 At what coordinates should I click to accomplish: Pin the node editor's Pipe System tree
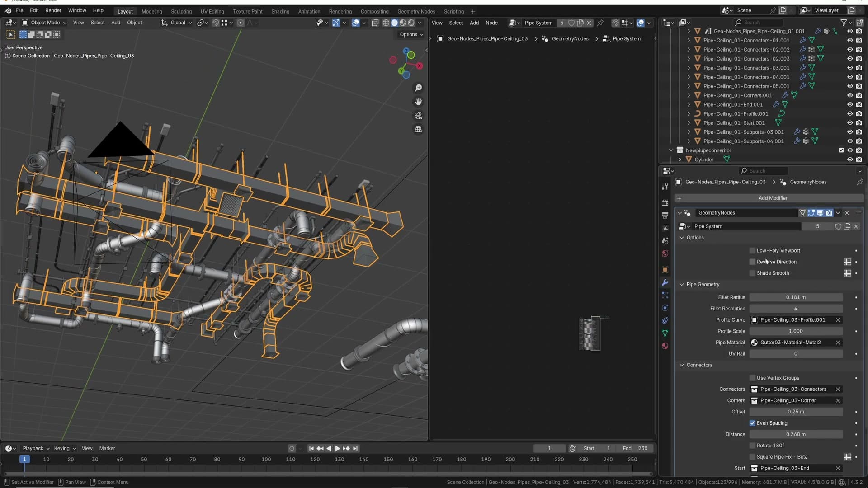tap(600, 23)
